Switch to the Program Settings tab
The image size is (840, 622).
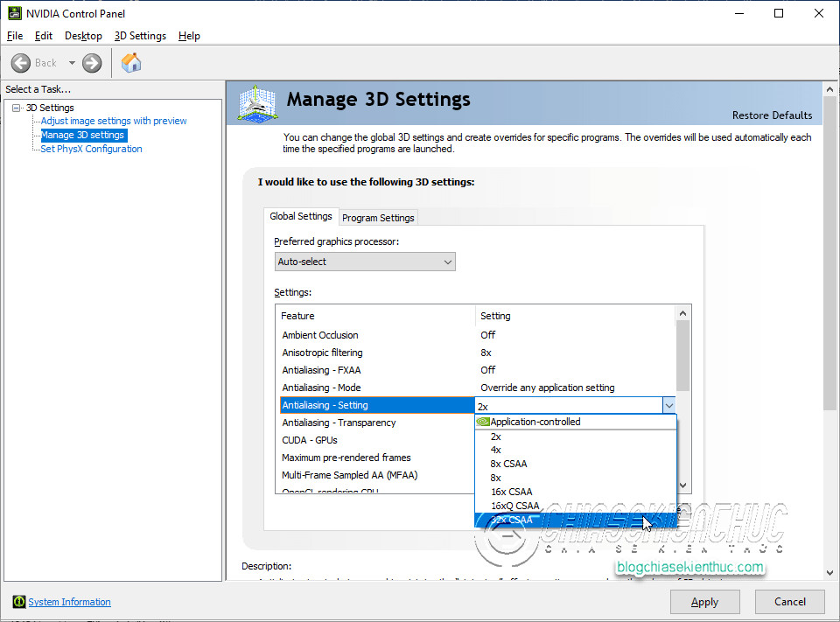coord(378,218)
